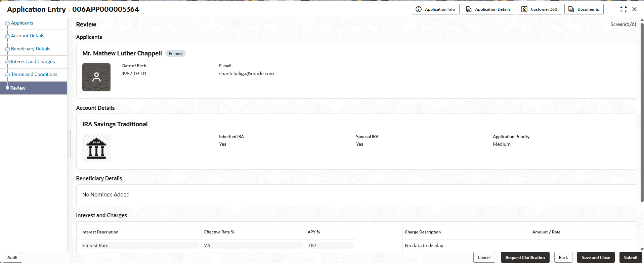Click the effective rate value 7.6
Viewport: 644px width, 263px height.
click(253, 246)
